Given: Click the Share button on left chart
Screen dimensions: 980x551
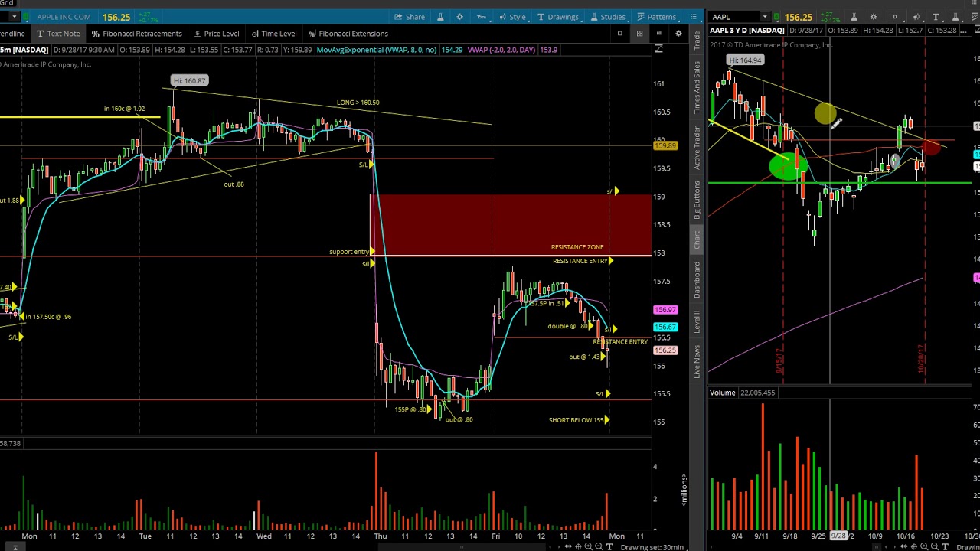Looking at the screenshot, I should tap(410, 17).
